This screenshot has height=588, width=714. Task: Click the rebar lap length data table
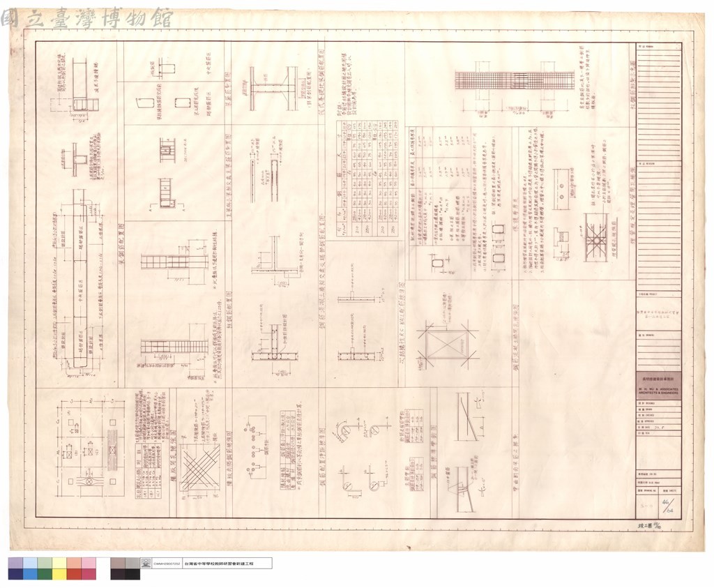(x=367, y=179)
